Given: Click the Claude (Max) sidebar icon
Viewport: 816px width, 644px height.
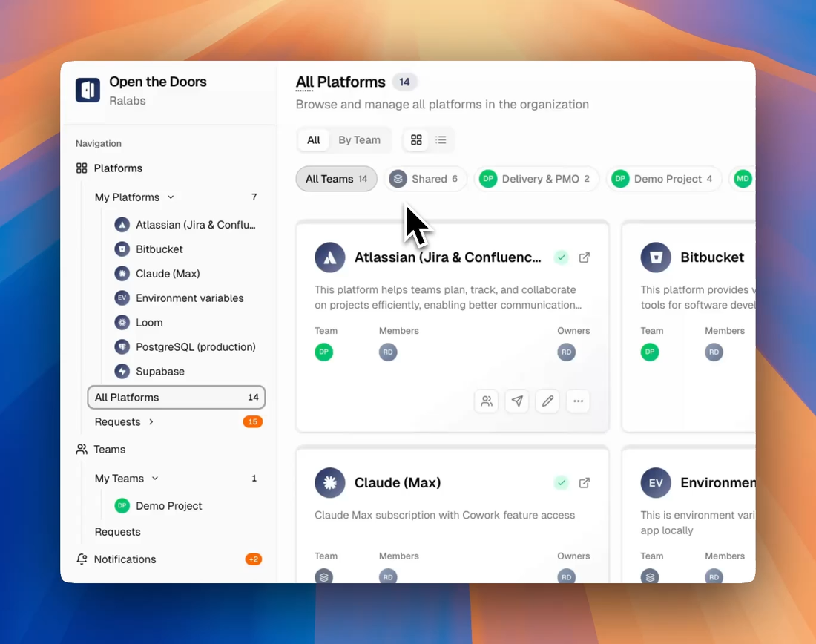Looking at the screenshot, I should (122, 273).
